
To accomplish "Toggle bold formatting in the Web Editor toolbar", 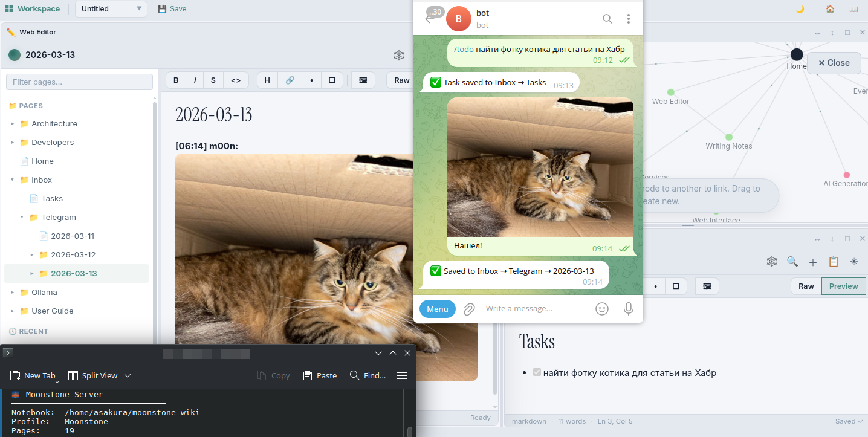I will (175, 80).
